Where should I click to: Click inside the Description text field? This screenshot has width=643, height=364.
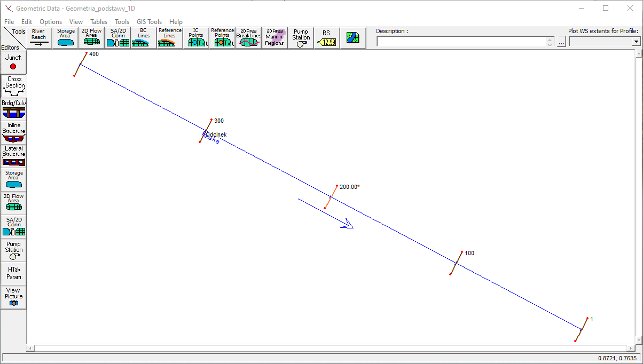point(461,42)
